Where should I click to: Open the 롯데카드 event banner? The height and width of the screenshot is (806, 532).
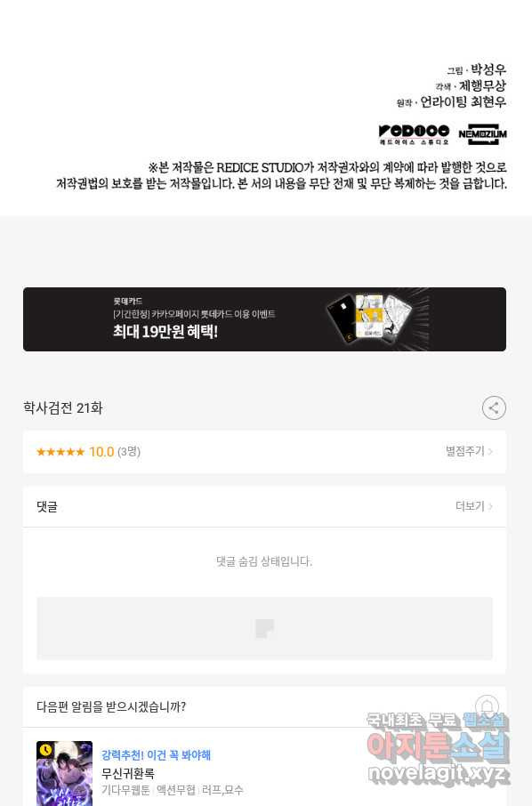264,319
